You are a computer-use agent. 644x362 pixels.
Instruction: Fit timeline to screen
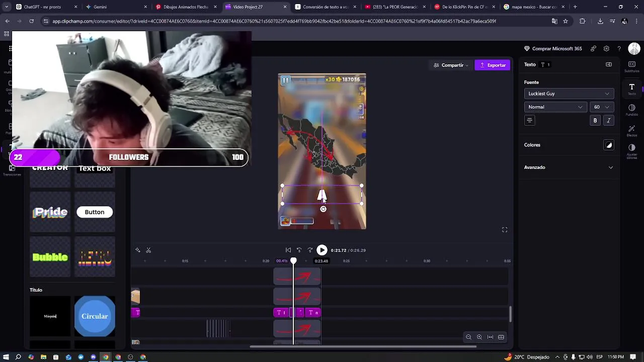490,337
